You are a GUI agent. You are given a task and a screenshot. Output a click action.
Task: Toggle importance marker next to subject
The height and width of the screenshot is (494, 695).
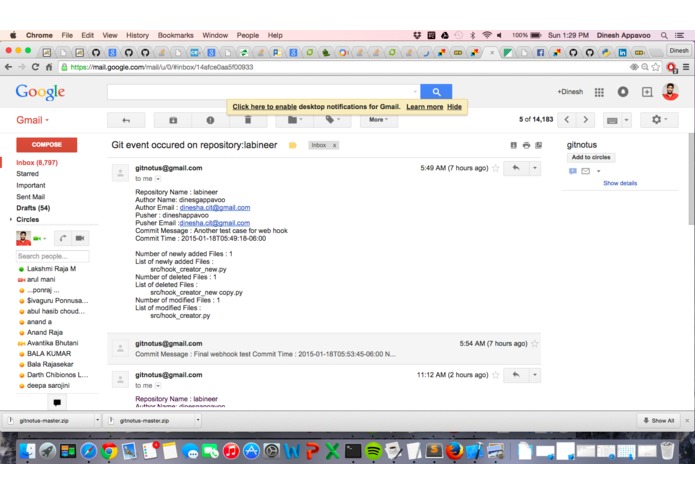tap(293, 145)
